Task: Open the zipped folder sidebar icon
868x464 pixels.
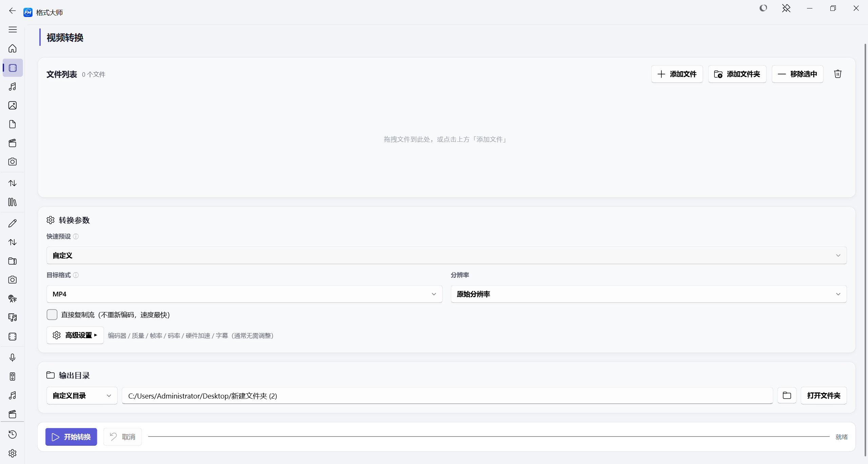Action: 13,261
